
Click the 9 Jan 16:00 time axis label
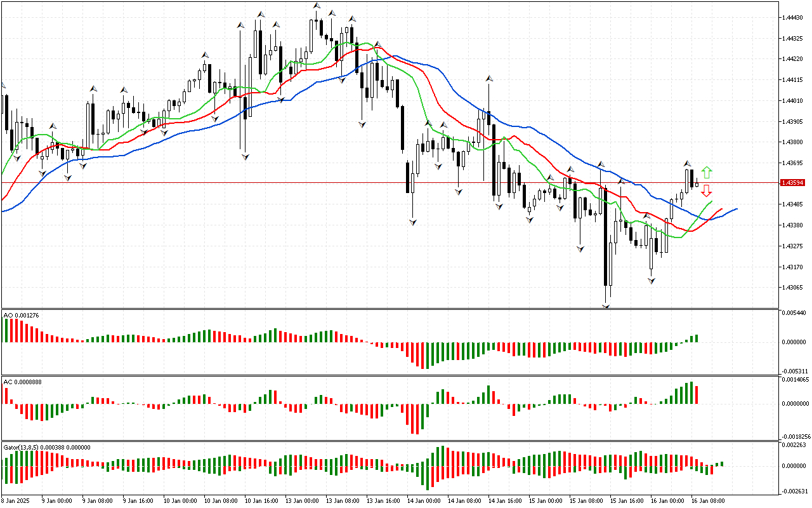tap(138, 501)
